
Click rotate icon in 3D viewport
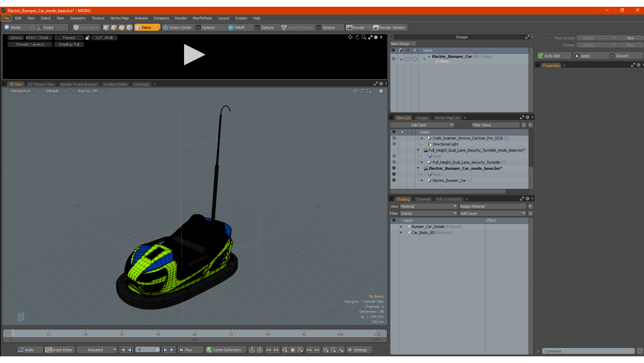362,91
